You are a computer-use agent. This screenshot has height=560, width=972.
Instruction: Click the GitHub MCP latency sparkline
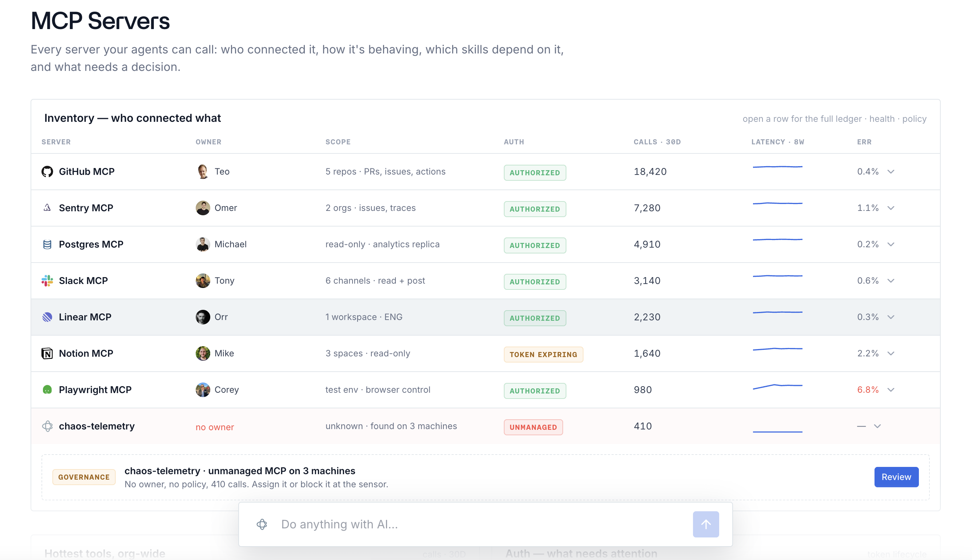pyautogui.click(x=777, y=167)
